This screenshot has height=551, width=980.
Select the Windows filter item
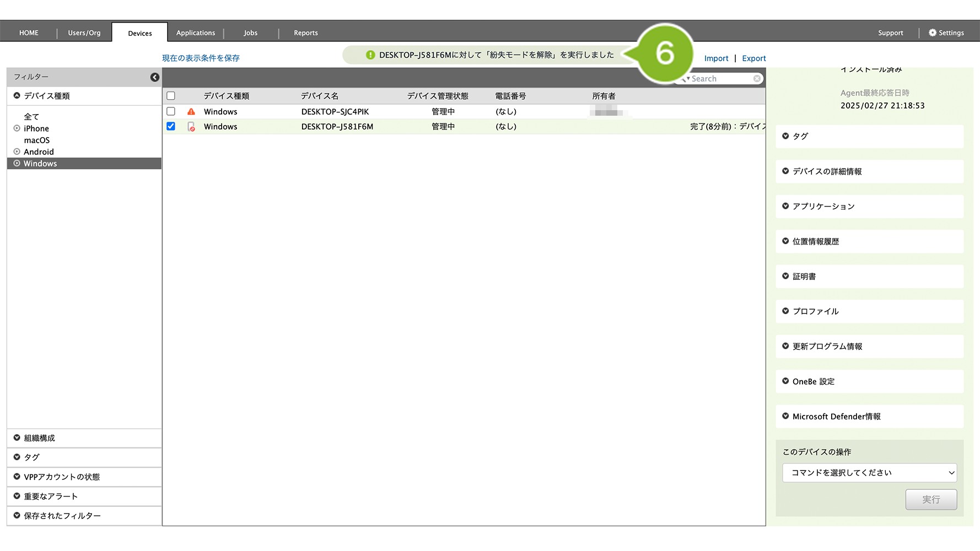click(x=84, y=164)
